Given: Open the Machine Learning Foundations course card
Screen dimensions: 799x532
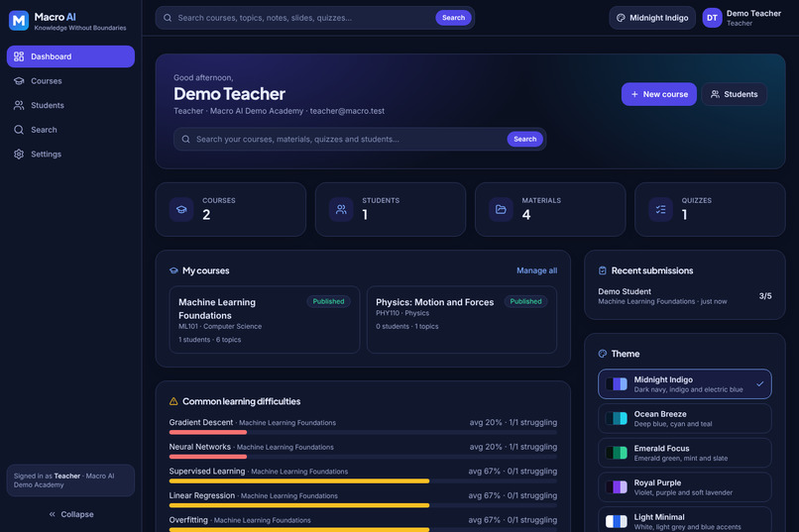Looking at the screenshot, I should [x=265, y=320].
